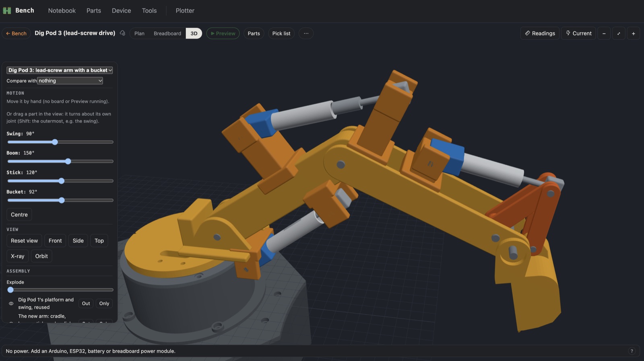
Task: Open the Dig Pod 3 model dropdown
Action: 60,70
